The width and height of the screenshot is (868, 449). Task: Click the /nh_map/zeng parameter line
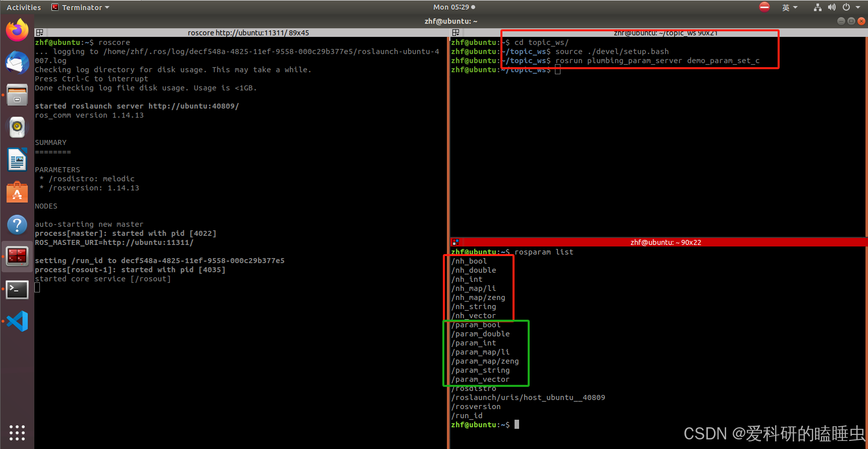(478, 297)
